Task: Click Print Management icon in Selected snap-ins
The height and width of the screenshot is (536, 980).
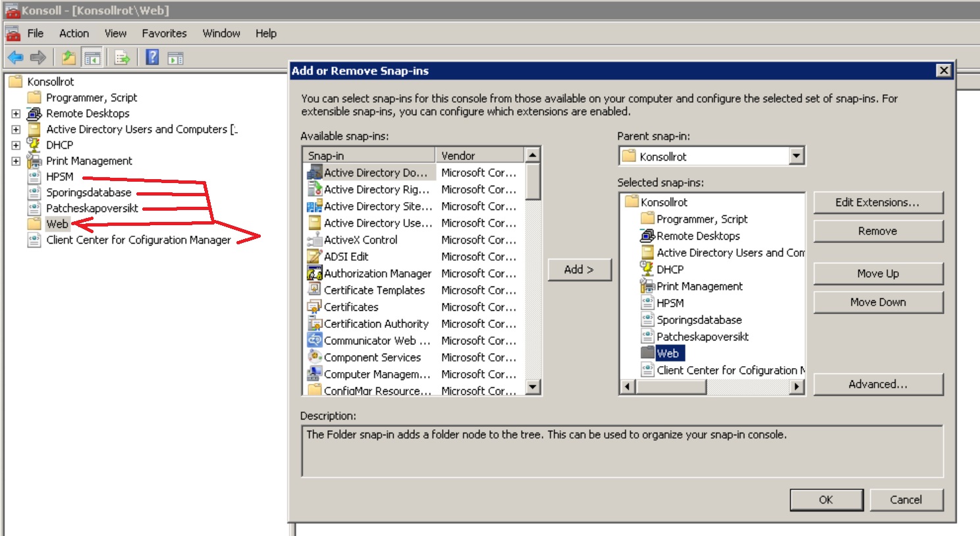Action: tap(647, 286)
